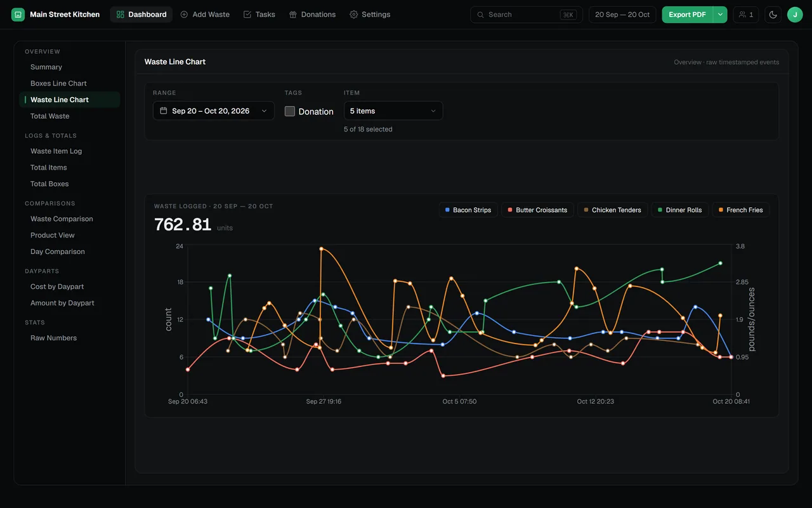This screenshot has height=508, width=812.
Task: Check the Donation tag checkbox
Action: pyautogui.click(x=290, y=111)
